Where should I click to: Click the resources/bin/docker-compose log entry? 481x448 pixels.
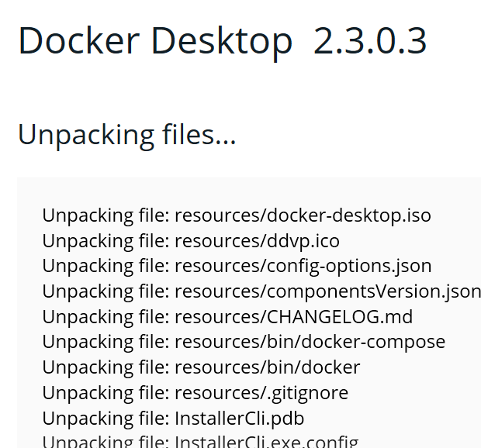(x=244, y=343)
